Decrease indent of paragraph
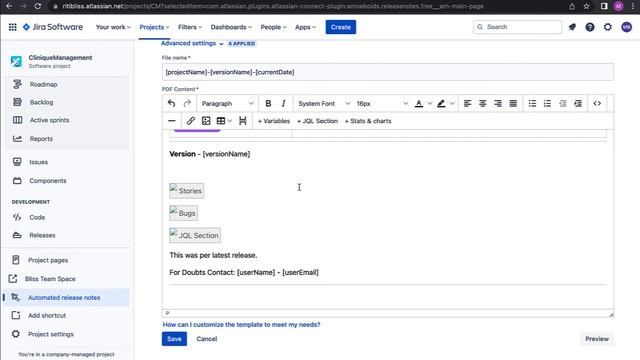The image size is (640, 360). (x=562, y=103)
